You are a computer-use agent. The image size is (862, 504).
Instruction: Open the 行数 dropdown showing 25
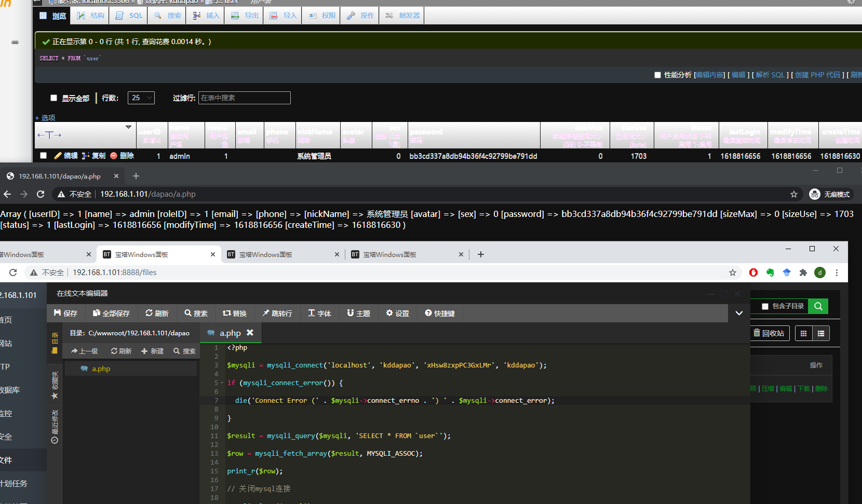pos(141,98)
